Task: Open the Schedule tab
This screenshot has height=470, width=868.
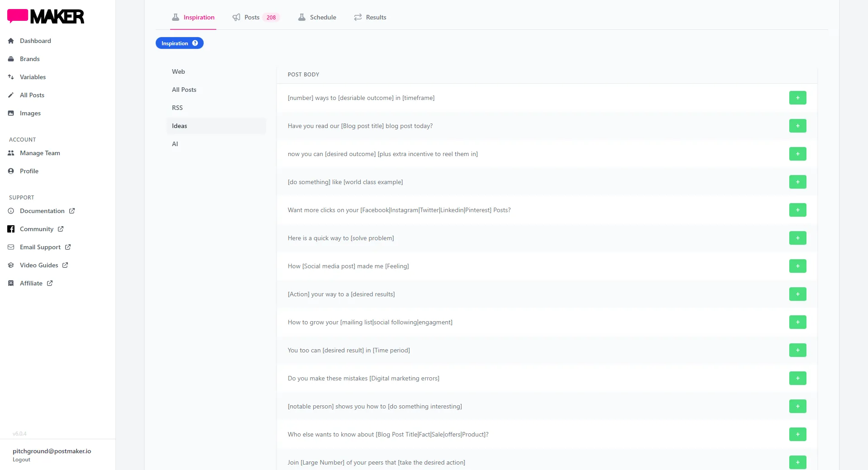Action: tap(317, 17)
